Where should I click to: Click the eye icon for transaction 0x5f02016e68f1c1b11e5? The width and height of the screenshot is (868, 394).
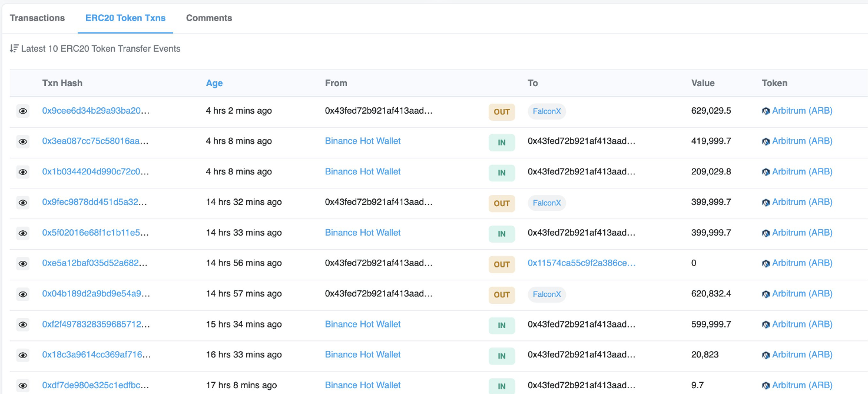coord(23,233)
